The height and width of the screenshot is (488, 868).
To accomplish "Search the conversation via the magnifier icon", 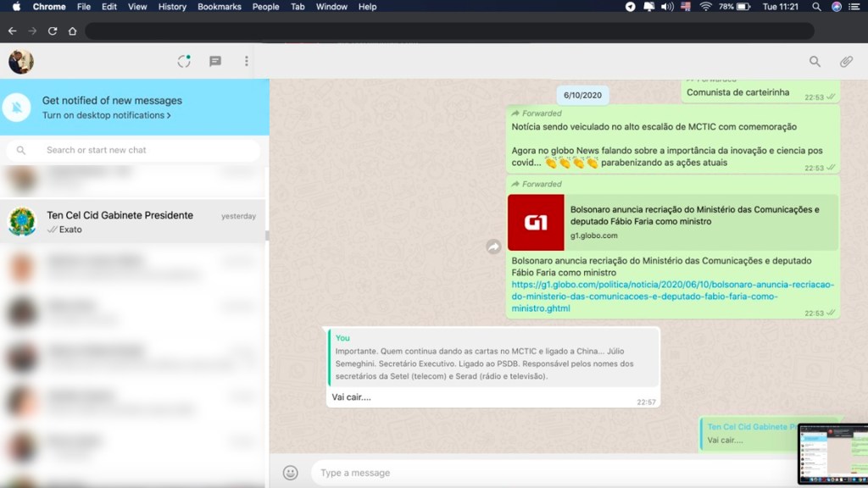I will (x=815, y=61).
